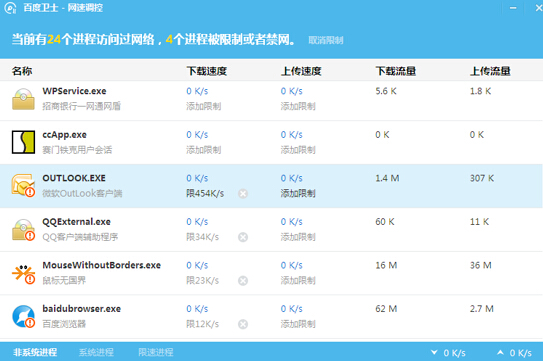543x361 pixels.
Task: Click the 1.8 K upload traffic value
Action: pos(481,91)
